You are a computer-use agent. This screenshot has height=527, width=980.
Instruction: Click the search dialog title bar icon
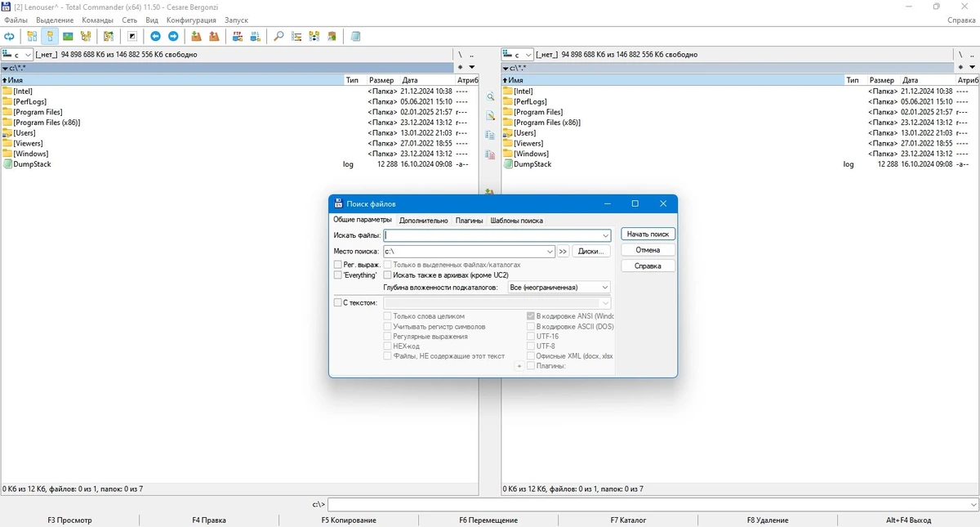point(338,203)
